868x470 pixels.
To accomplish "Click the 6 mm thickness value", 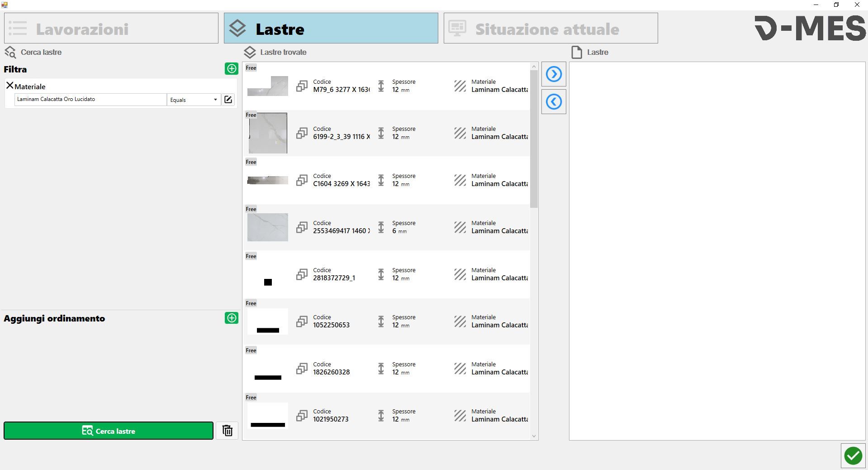I will [399, 231].
